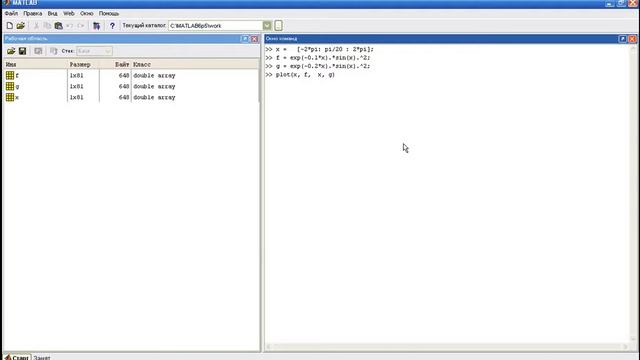Image resolution: width=640 pixels, height=360 pixels.
Task: Open file using main toolbar folder icon
Action: [x=21, y=26]
